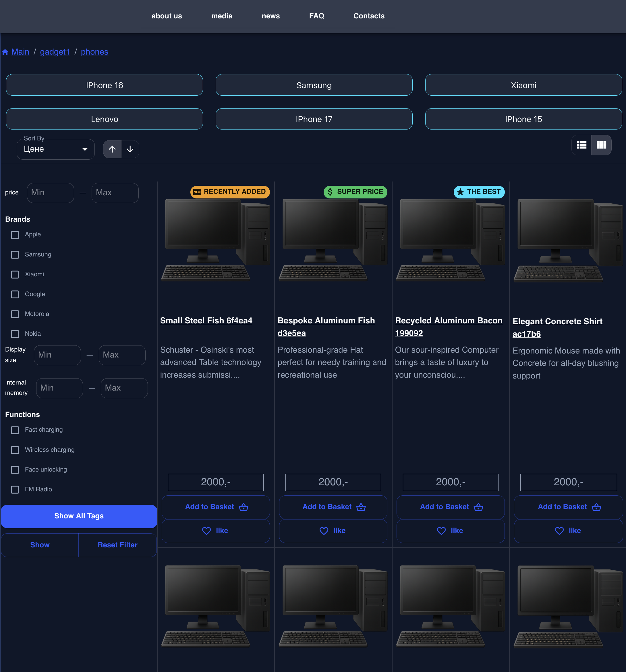The height and width of the screenshot is (672, 626).
Task: Open Small Steel Fish 6f4ea4 product
Action: coord(206,320)
